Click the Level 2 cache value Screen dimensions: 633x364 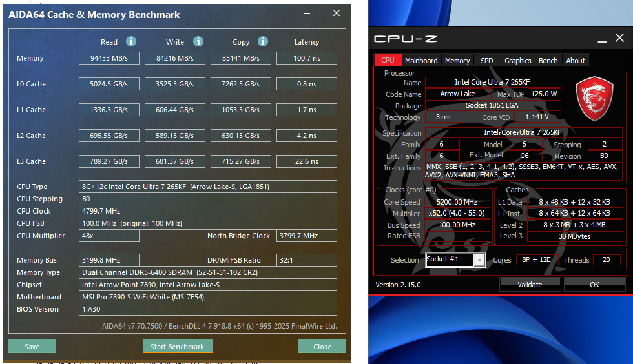pyautogui.click(x=575, y=225)
